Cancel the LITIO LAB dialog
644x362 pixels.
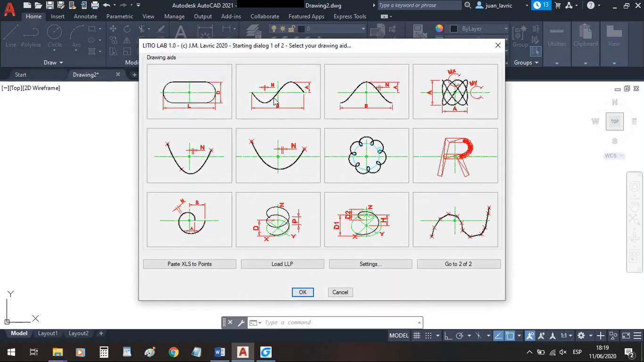pyautogui.click(x=340, y=292)
